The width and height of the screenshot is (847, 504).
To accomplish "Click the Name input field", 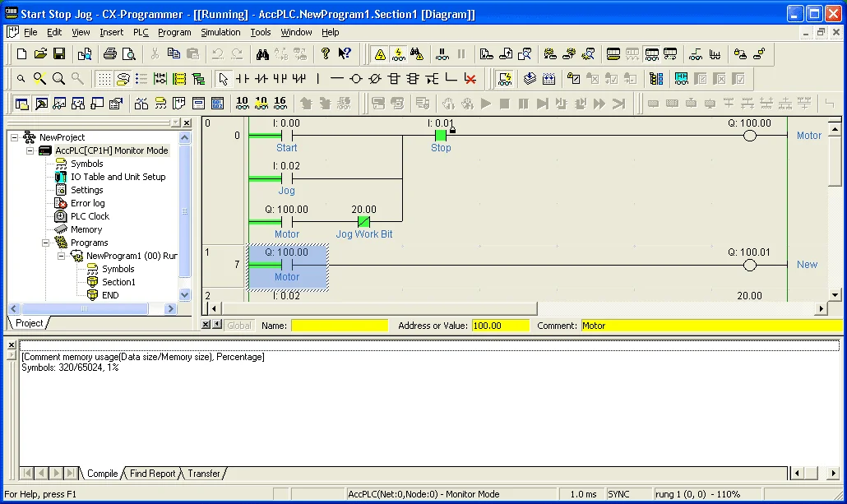I will (340, 326).
